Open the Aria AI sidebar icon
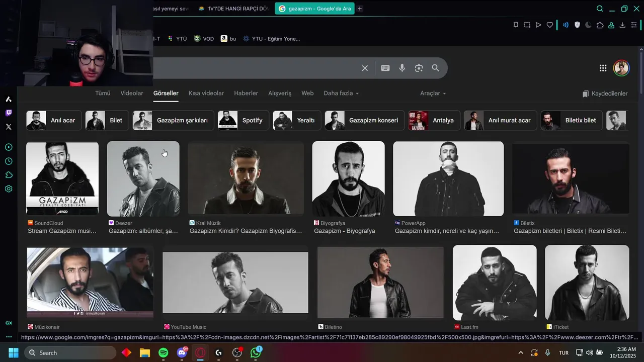The height and width of the screenshot is (362, 644). click(9, 99)
